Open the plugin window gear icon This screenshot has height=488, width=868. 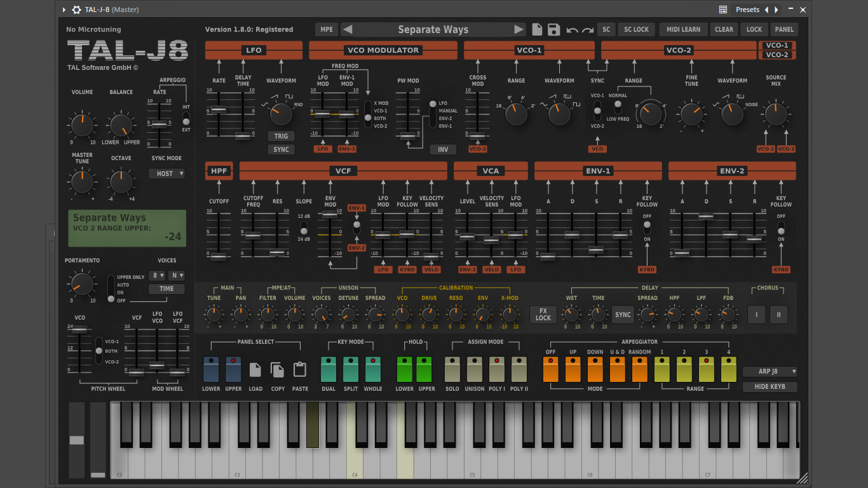76,10
